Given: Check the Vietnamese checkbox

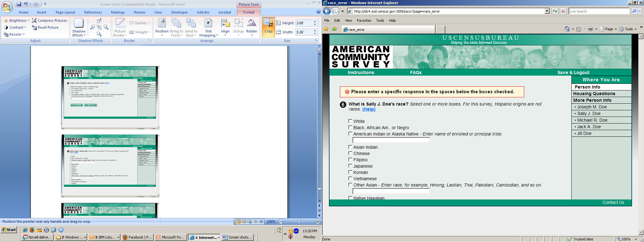Looking at the screenshot, I should coord(350,178).
